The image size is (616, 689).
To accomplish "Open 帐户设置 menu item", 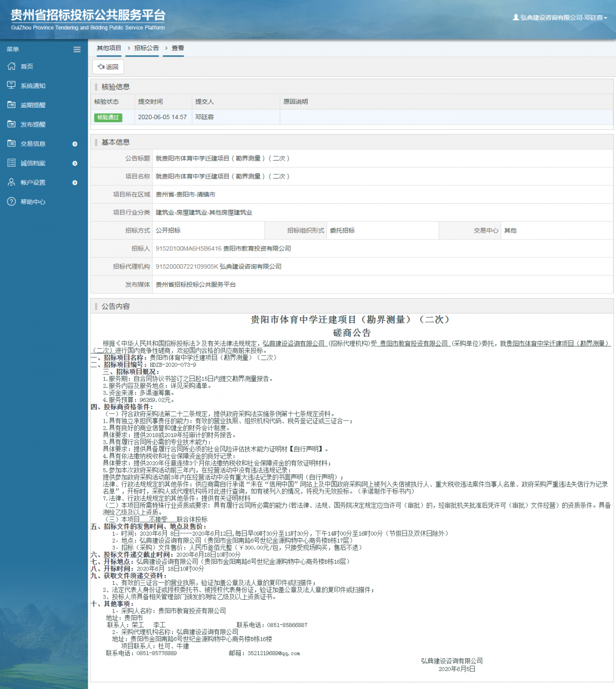I will 33,183.
